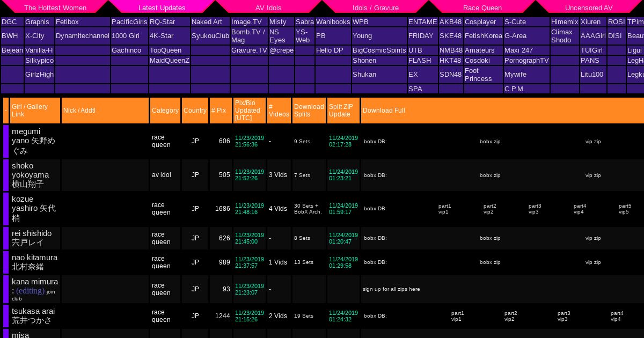Screen dimensions: 644x338
Task: Open tsukasa arai gallery link
Action: (33, 315)
